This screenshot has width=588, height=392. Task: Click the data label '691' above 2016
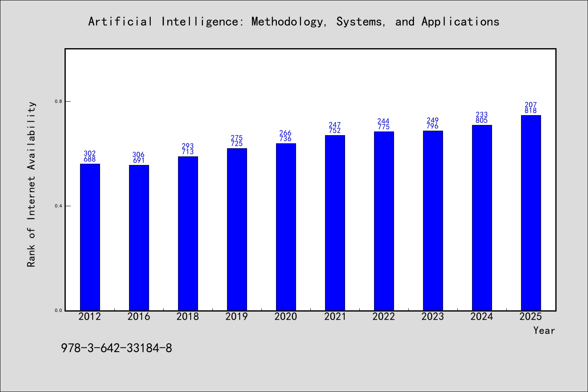(139, 160)
